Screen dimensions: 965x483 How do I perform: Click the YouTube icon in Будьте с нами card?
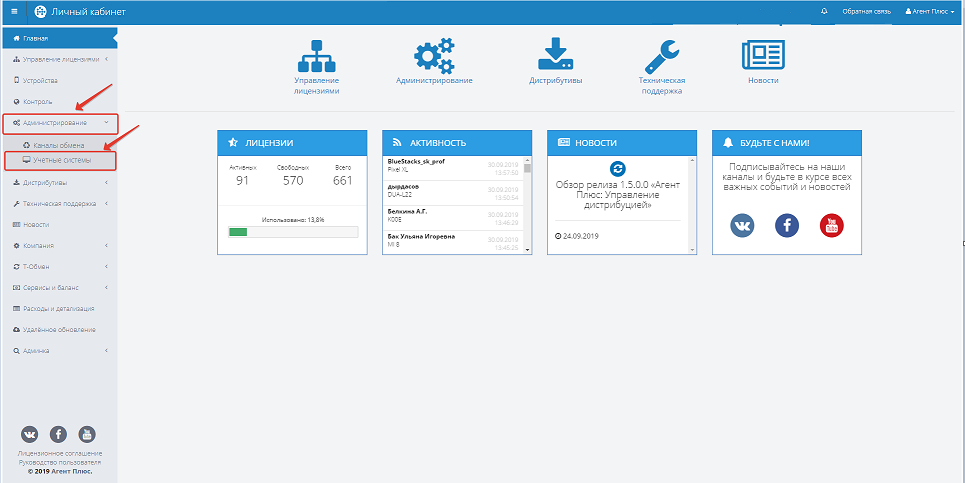(x=831, y=226)
